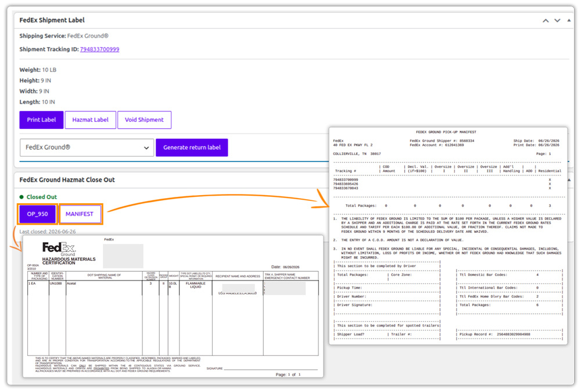Move FedEx Shipment Label panel up
Viewport: 581px width, 392px height.
(546, 21)
